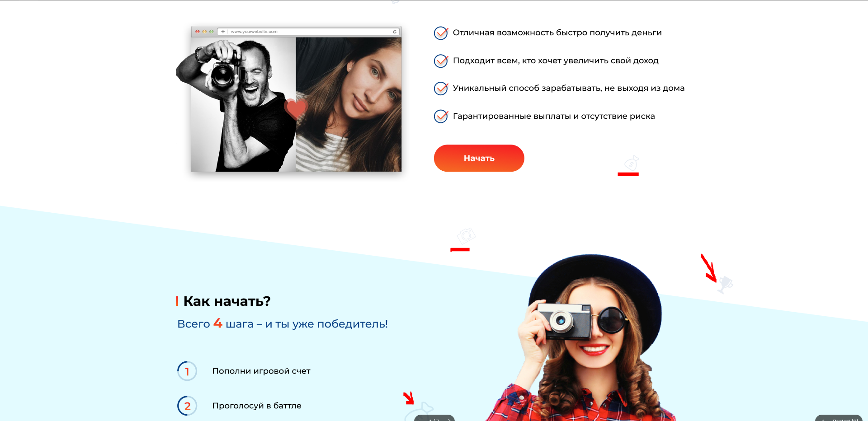Click the plus tab icon in browser mockup
The image size is (868, 421).
[x=223, y=32]
